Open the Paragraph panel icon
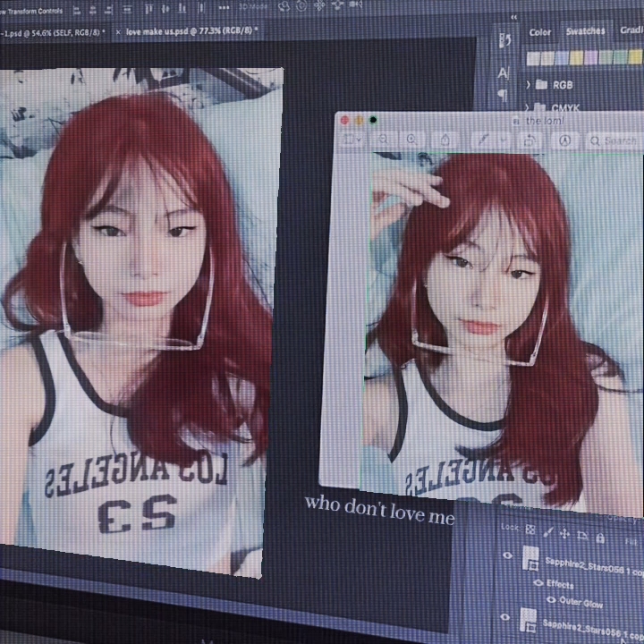Image resolution: width=644 pixels, height=644 pixels. pyautogui.click(x=502, y=96)
